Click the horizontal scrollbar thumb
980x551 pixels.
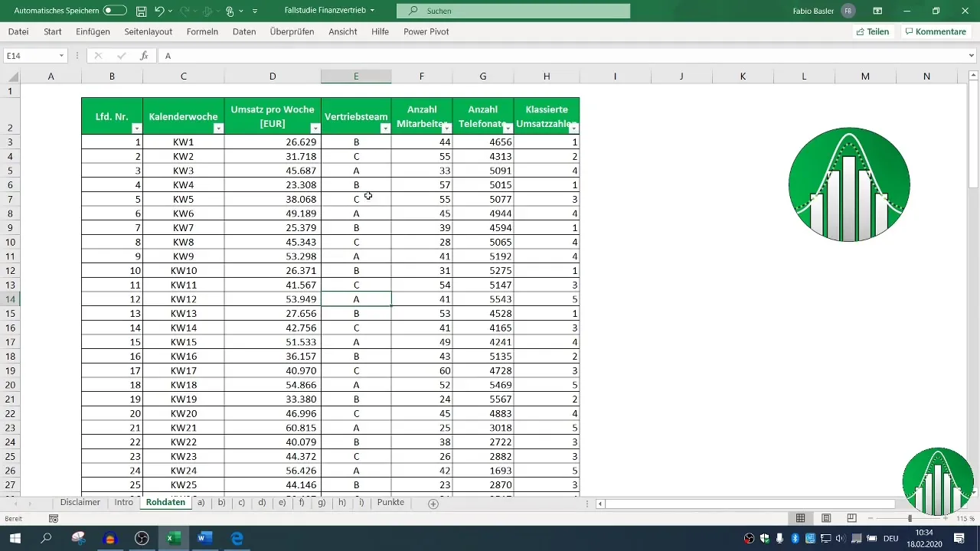click(750, 504)
